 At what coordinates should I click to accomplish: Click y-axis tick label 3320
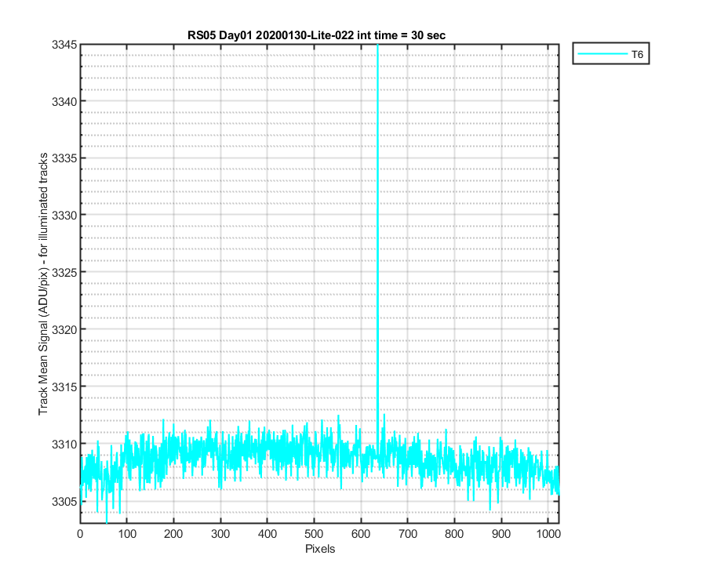64,330
